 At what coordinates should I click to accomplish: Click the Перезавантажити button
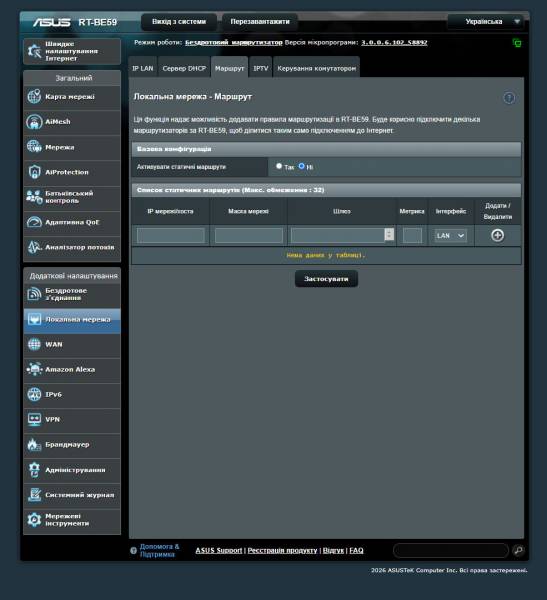pos(260,21)
